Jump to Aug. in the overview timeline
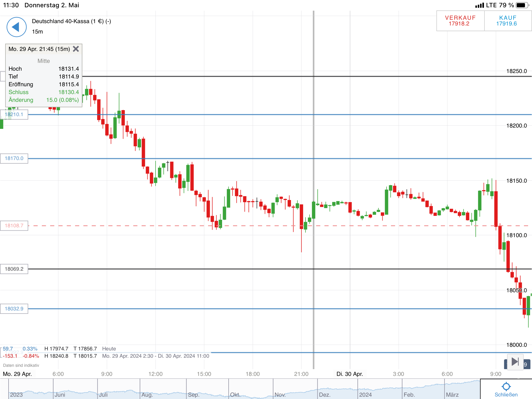Screen dimensions: 532x399 tap(147, 395)
